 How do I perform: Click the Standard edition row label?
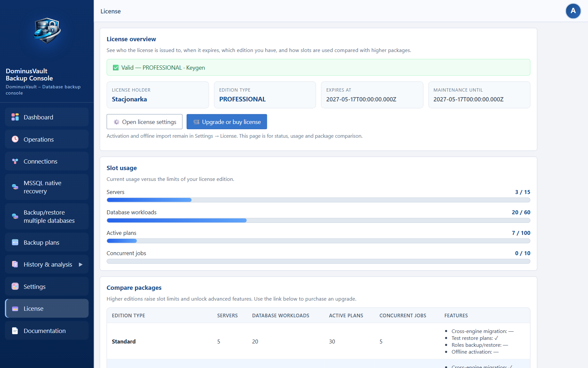point(124,342)
